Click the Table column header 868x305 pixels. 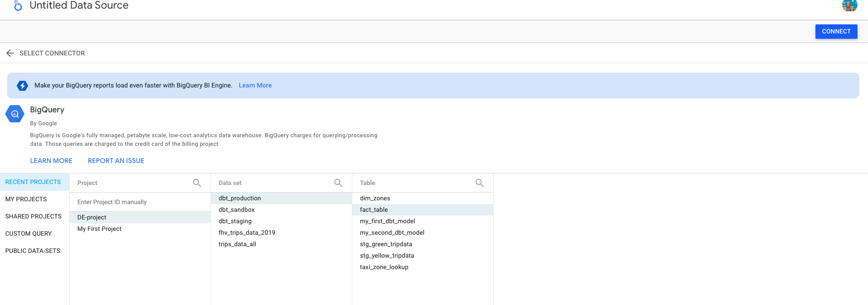tap(368, 183)
